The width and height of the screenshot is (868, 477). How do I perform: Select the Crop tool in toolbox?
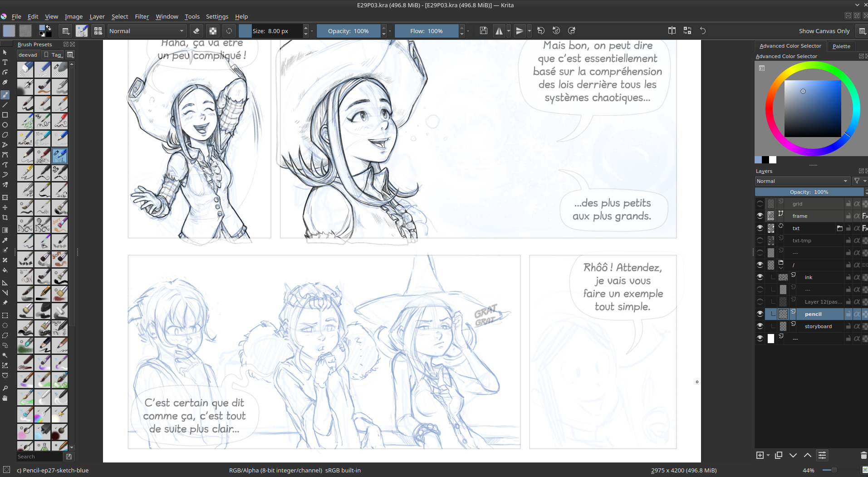5,217
